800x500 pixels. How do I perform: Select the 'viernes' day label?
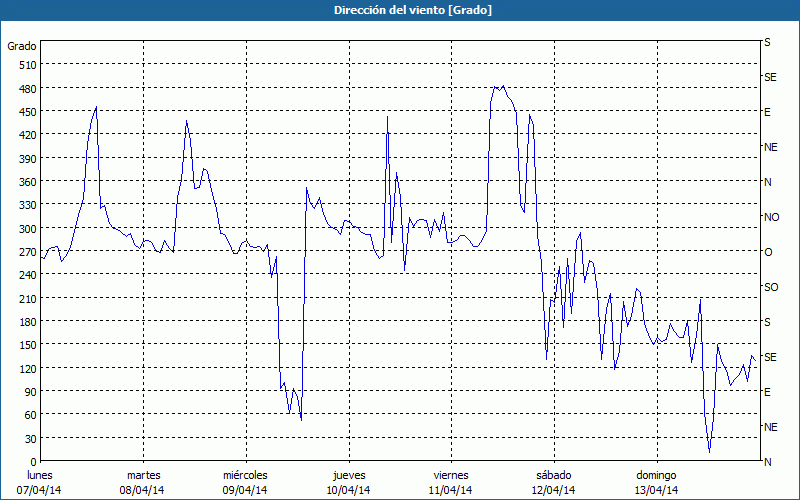(451, 475)
